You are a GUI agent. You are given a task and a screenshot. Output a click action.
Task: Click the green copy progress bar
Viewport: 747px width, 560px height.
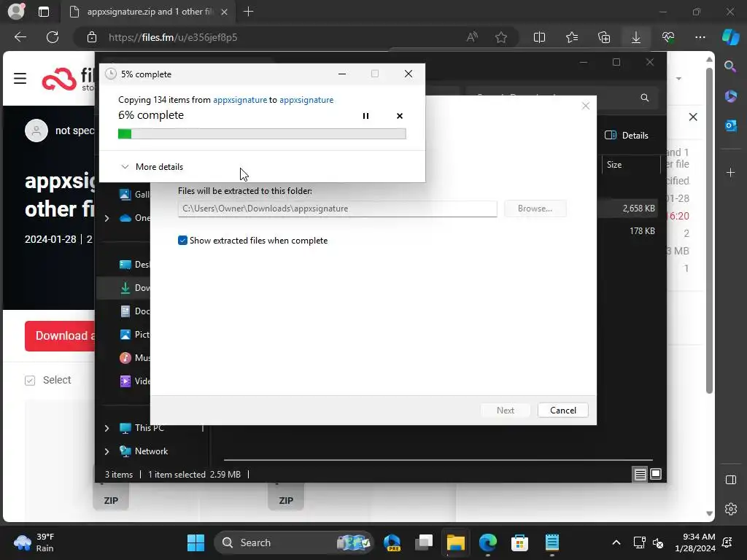(x=262, y=134)
